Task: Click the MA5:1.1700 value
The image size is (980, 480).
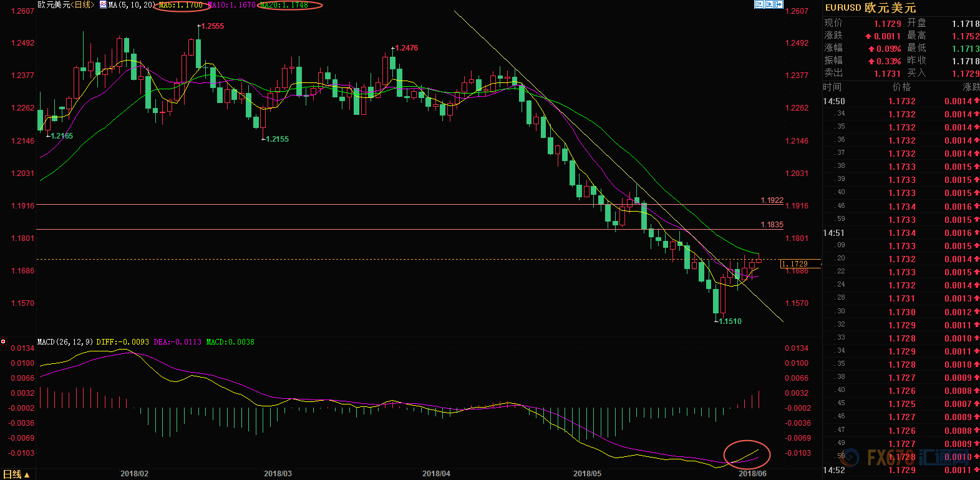Action: [180, 5]
